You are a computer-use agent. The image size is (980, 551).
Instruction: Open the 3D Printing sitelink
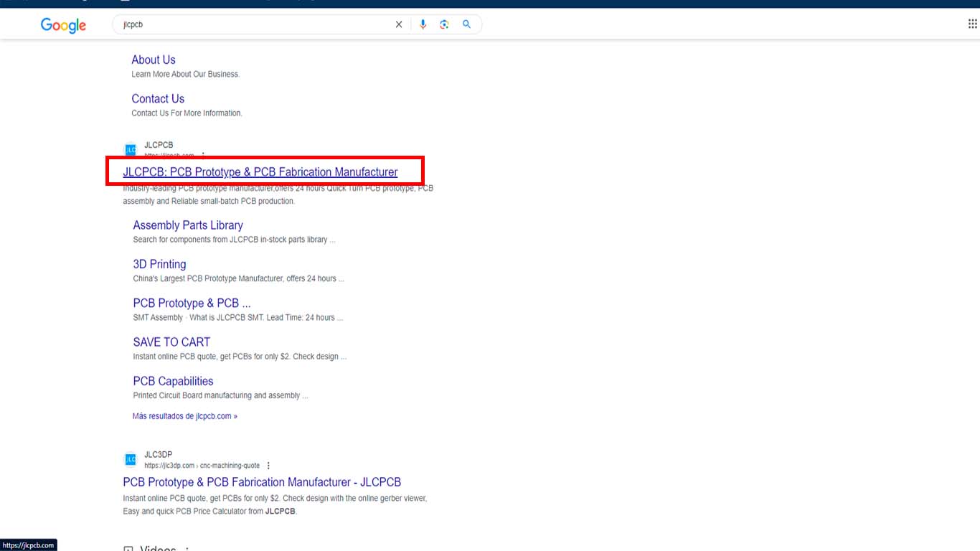pos(159,264)
